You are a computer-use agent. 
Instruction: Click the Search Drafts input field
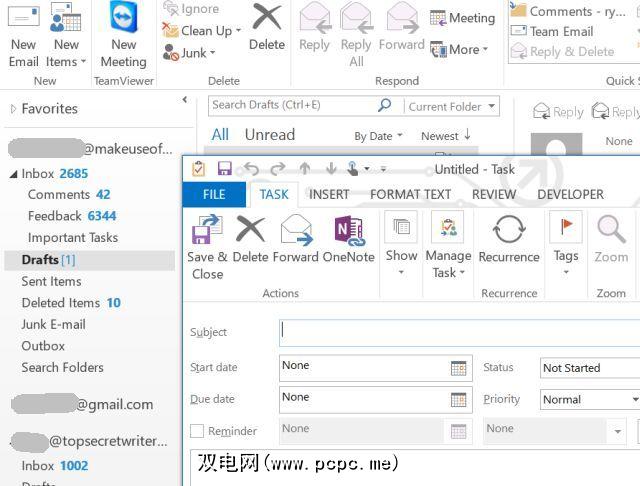pos(293,105)
